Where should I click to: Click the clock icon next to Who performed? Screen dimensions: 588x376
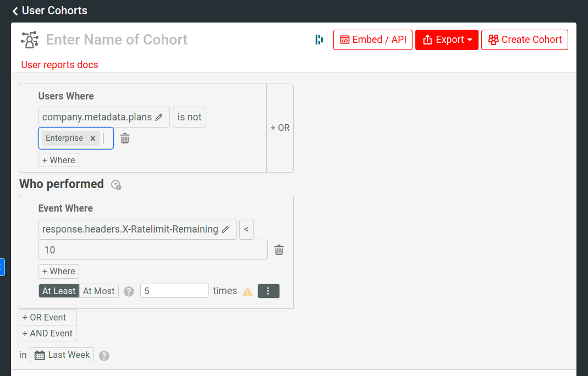(x=116, y=185)
